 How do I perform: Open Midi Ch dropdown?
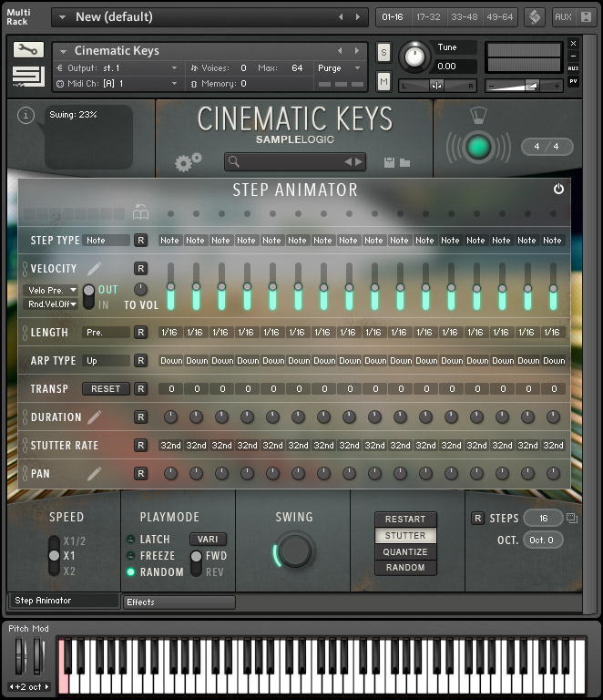coord(118,84)
